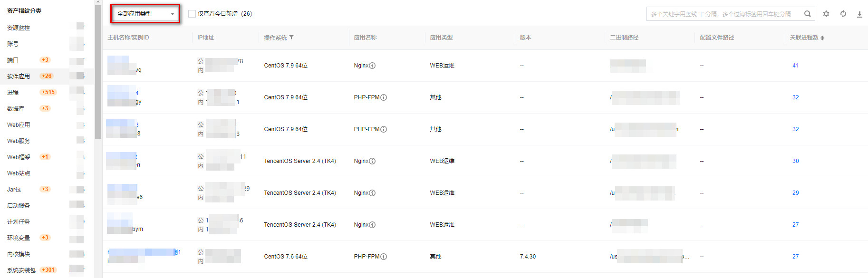Show info for PHP-FPM in version 7.4.30 row
This screenshot has width=868, height=278.
point(384,257)
